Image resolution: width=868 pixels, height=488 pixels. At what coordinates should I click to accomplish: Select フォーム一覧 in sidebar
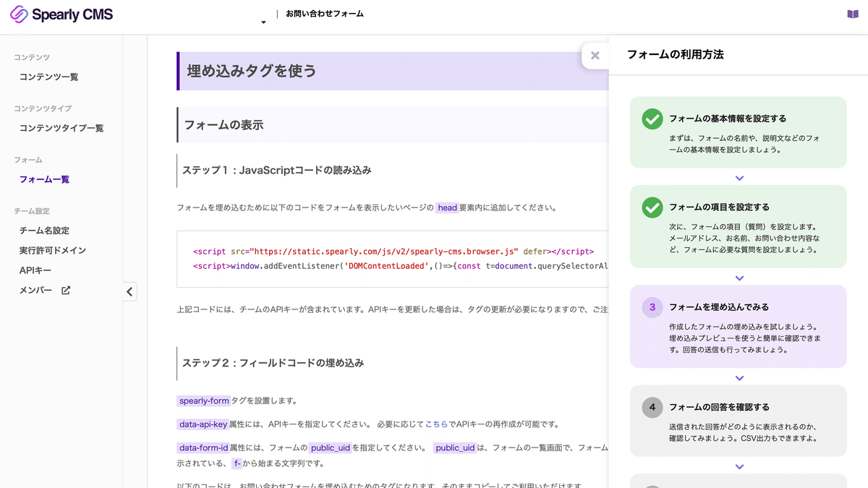(44, 179)
